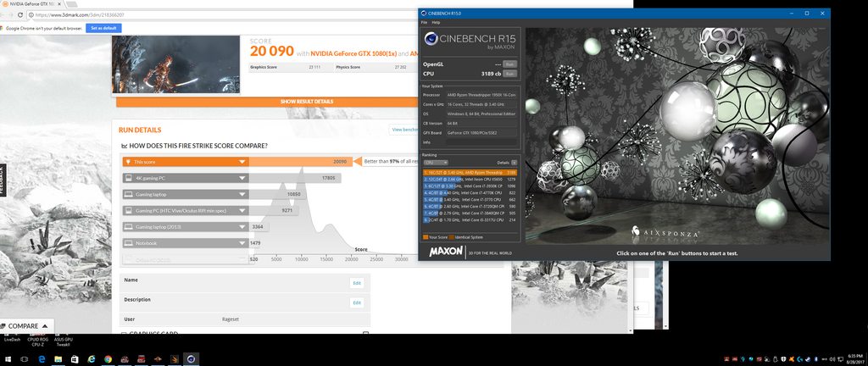Open the Logitech tray icon
The width and height of the screenshot is (868, 366).
tap(799, 359)
